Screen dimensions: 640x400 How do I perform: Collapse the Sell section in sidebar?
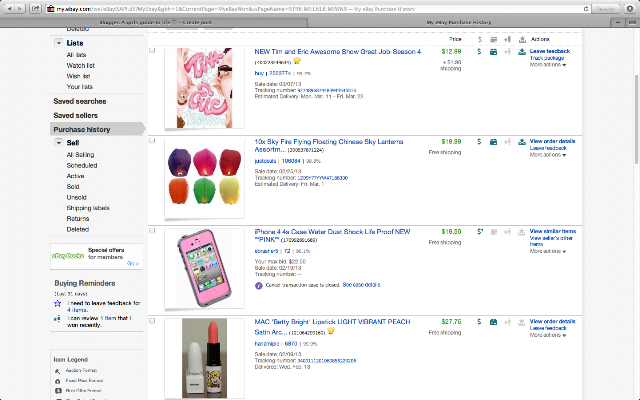[59, 143]
